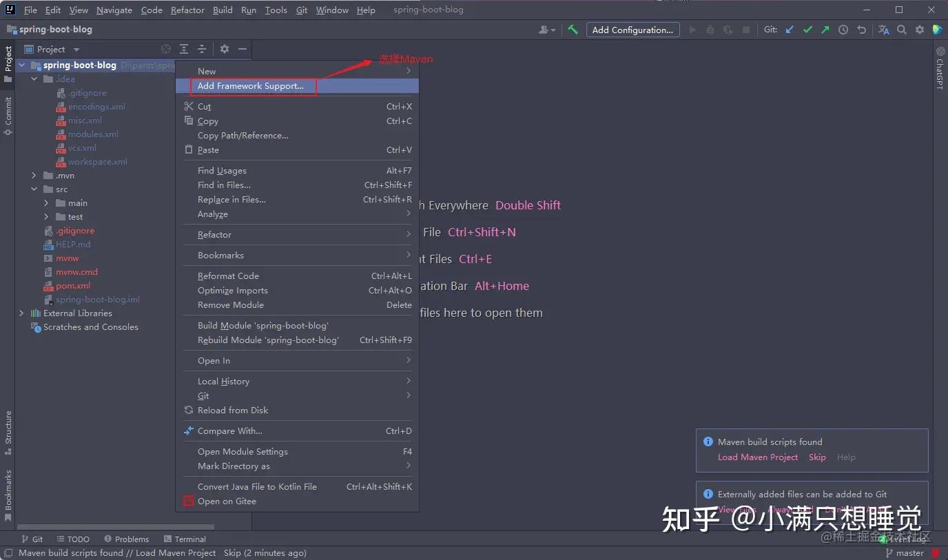Open Search Everywhere magnifier icon
Image resolution: width=948 pixels, height=560 pixels.
901,30
